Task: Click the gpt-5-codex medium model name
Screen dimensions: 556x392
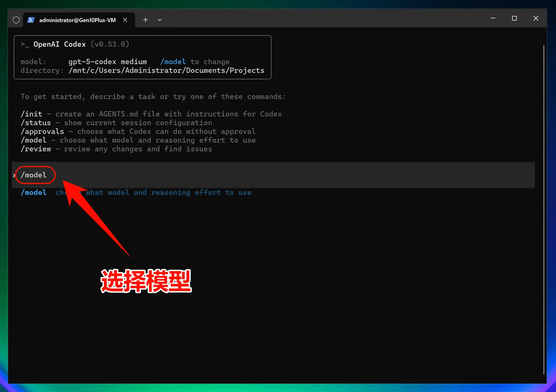Action: (x=107, y=62)
